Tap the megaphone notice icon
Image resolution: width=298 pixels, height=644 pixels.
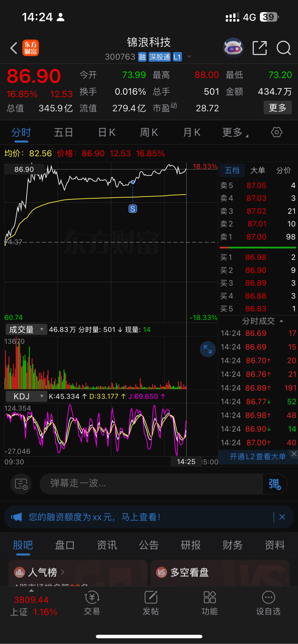pos(17,517)
